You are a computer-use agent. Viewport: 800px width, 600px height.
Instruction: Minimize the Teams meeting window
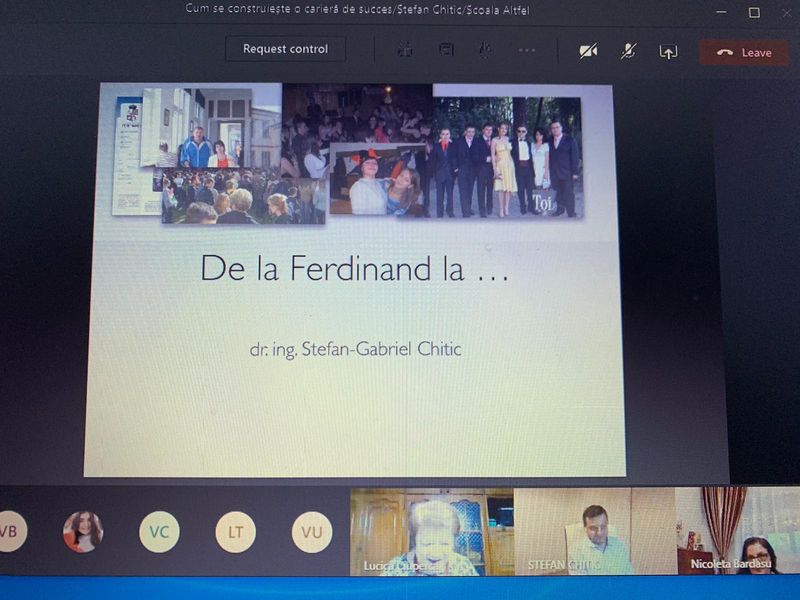(720, 12)
